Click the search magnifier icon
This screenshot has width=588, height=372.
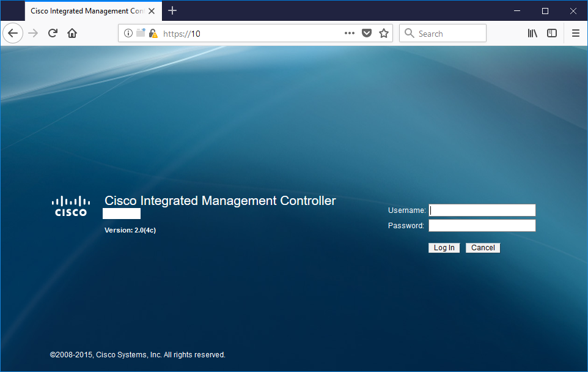[x=409, y=34]
